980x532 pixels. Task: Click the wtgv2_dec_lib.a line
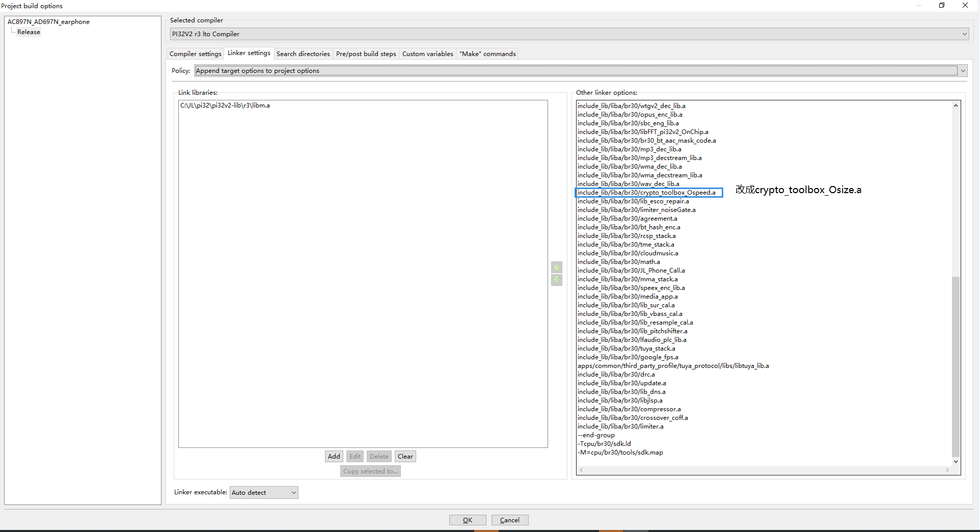(632, 106)
